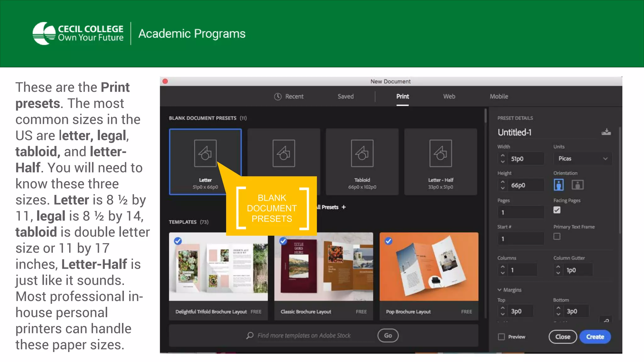
Task: Click the Letter preset document icon
Action: [205, 153]
